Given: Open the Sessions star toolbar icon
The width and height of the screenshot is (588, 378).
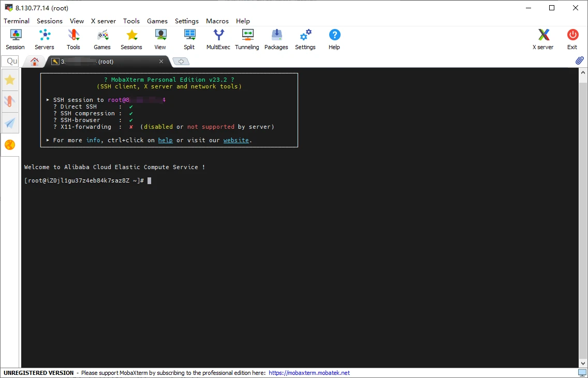Looking at the screenshot, I should [131, 39].
